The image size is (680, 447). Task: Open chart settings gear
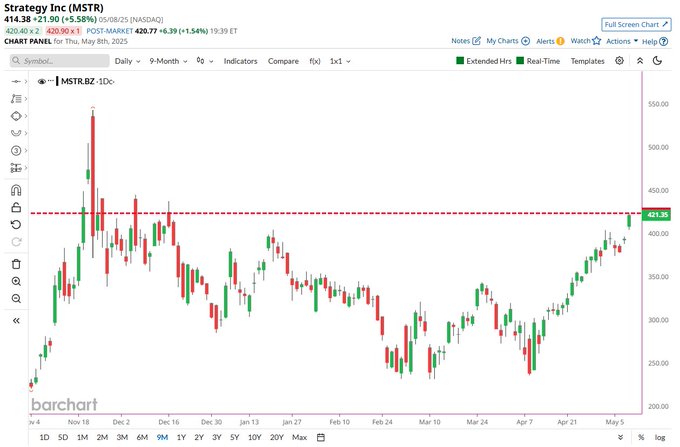pyautogui.click(x=619, y=61)
